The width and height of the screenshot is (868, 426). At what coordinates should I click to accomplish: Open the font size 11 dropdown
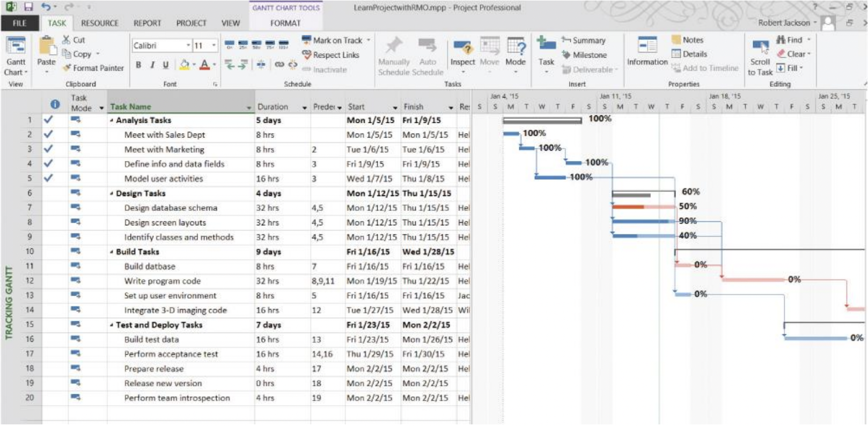[x=214, y=46]
